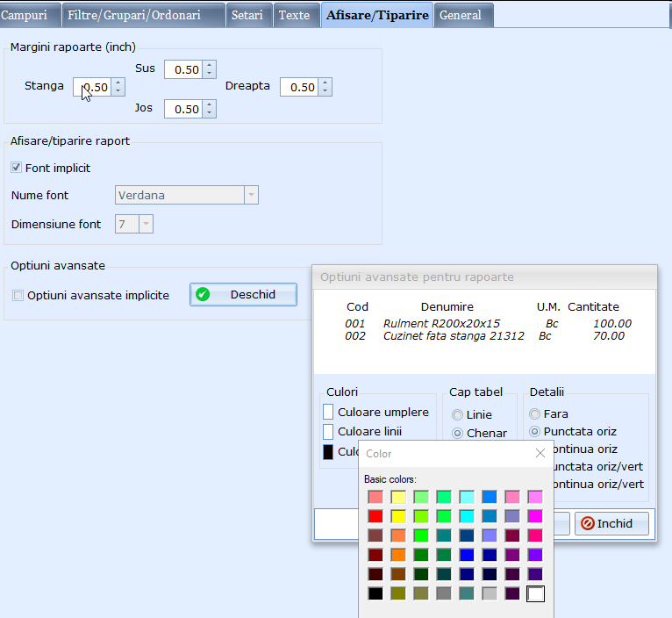Open the Filtre/Grupari/Ordonari tab
672x618 pixels.
click(144, 15)
